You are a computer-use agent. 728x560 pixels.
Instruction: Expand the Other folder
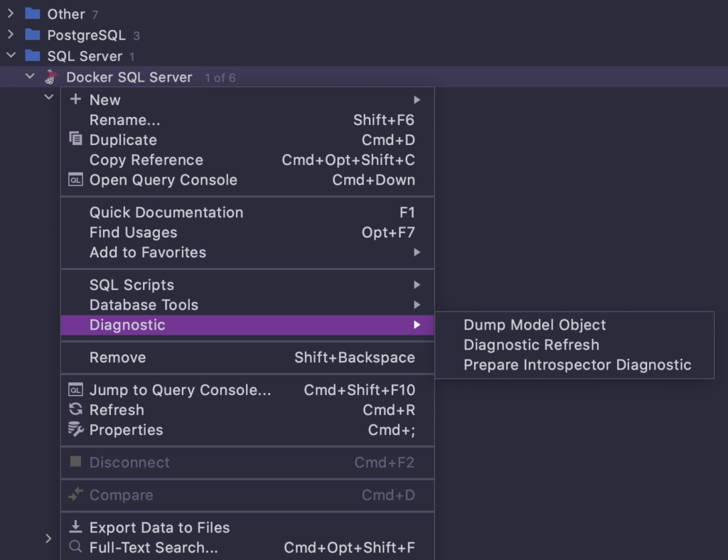[11, 14]
